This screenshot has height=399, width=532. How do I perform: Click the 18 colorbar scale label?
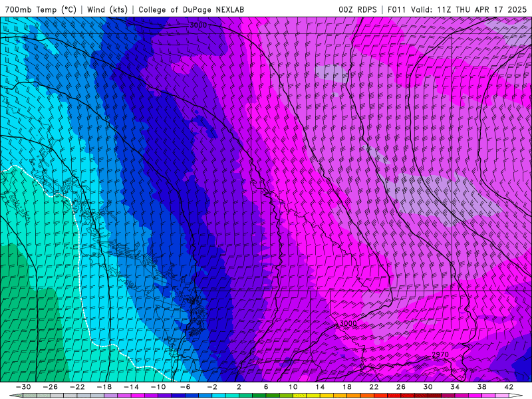tap(346, 387)
